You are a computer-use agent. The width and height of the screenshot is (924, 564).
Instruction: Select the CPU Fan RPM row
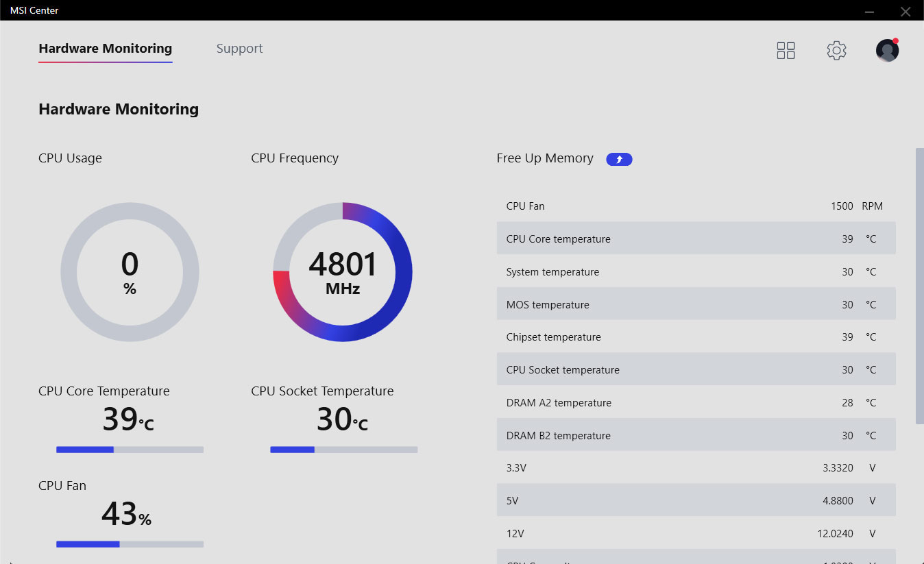[696, 206]
